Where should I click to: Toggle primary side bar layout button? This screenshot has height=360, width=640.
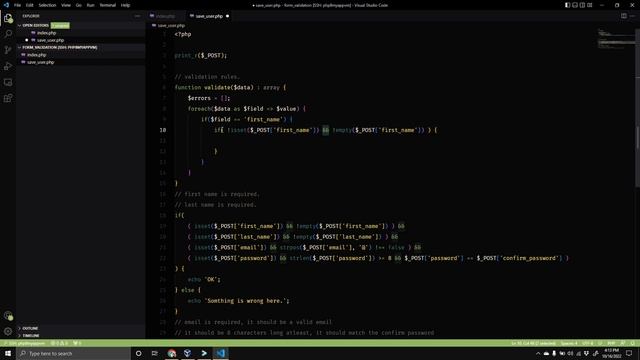567,5
